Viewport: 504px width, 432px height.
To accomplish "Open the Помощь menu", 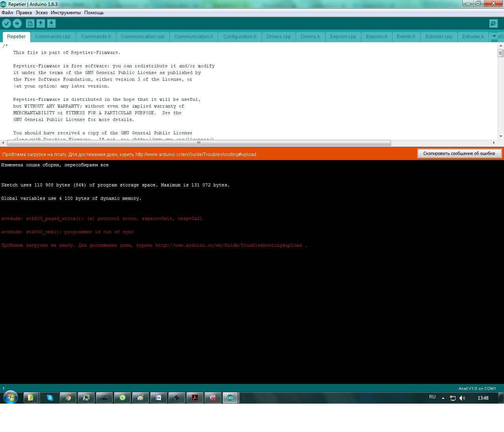I will pyautogui.click(x=94, y=13).
